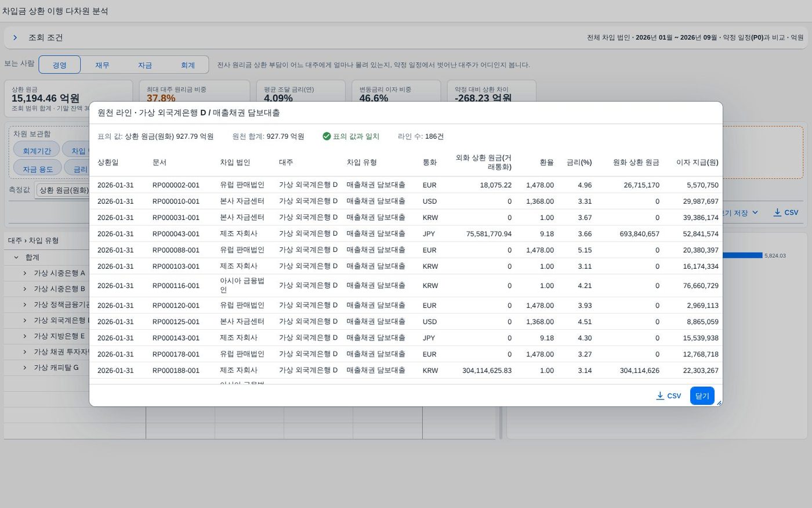Expand the 가상 캐피탈 G tree row
This screenshot has height=508, width=812.
coord(25,368)
